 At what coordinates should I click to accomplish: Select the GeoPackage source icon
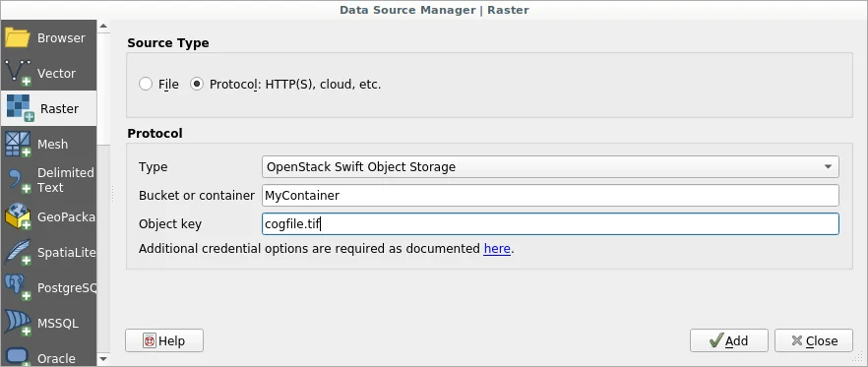click(x=18, y=216)
